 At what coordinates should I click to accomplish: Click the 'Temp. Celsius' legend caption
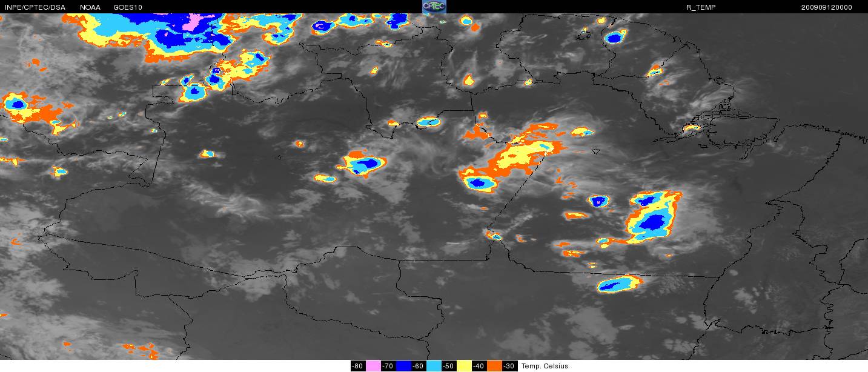[x=545, y=366]
